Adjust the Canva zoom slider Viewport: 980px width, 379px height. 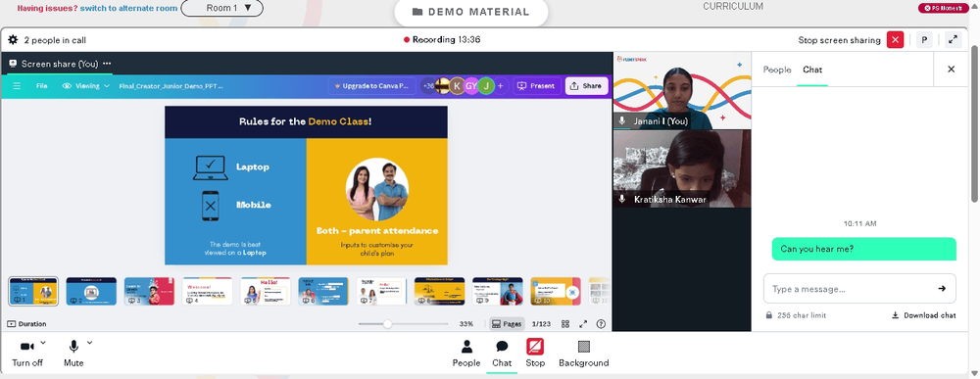[x=387, y=324]
